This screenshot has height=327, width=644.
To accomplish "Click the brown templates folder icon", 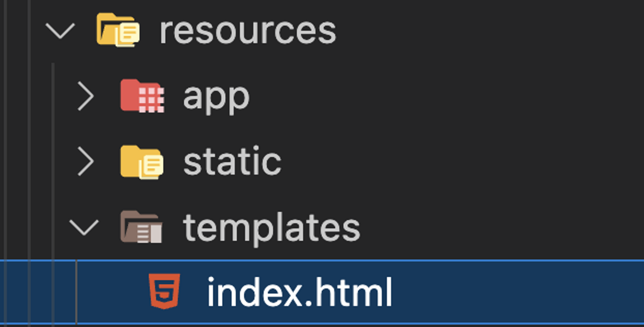I will tap(141, 227).
